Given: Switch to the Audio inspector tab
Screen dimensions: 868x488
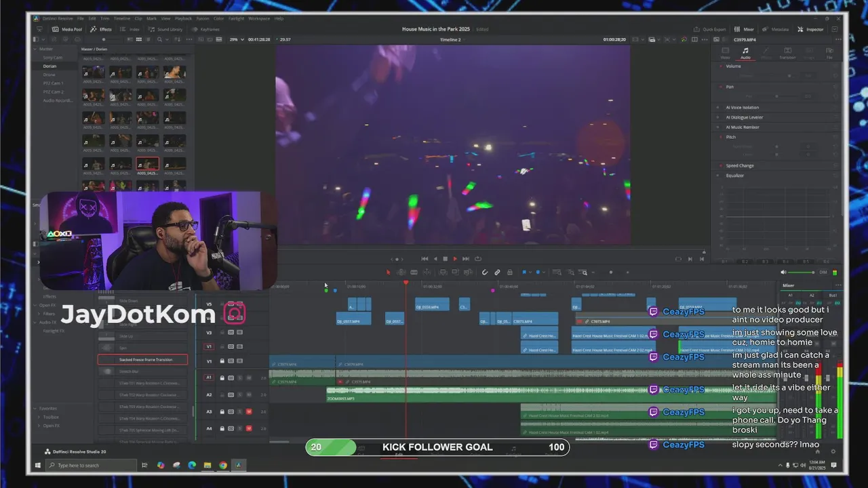Looking at the screenshot, I should pos(745,53).
